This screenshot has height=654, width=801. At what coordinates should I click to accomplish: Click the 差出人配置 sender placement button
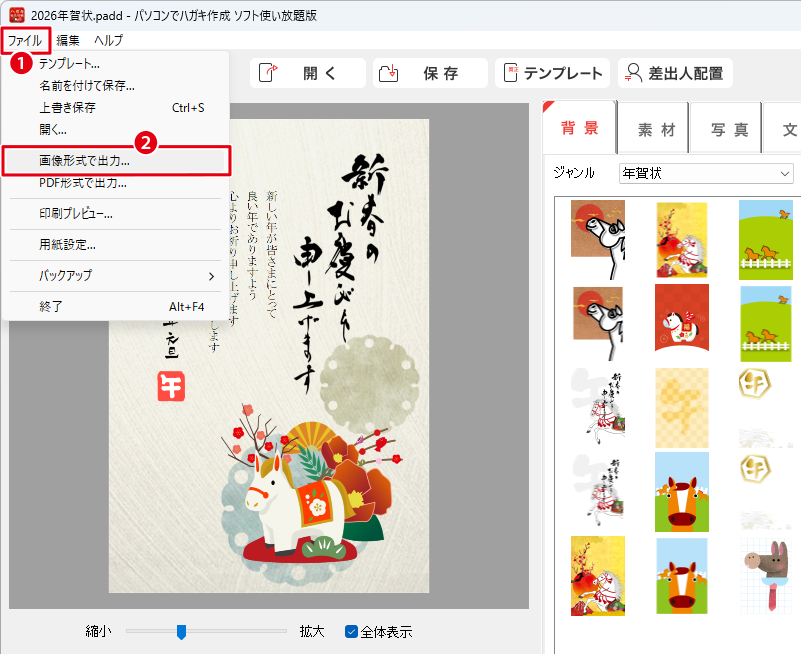point(675,73)
